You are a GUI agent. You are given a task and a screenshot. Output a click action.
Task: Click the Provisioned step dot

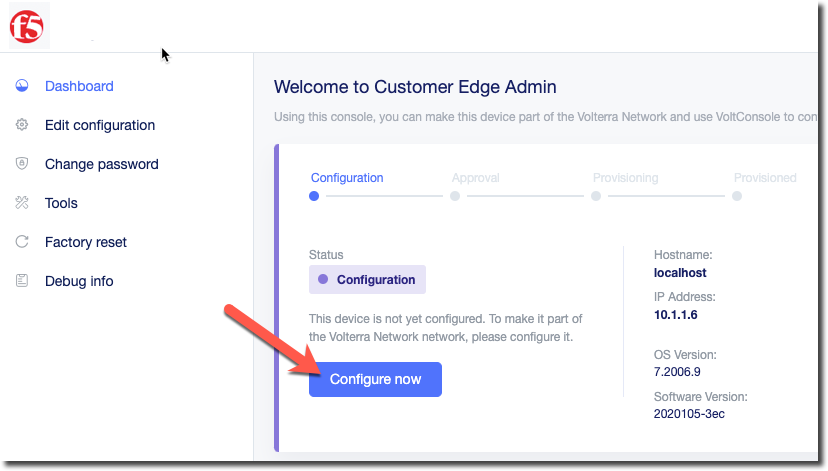pos(737,197)
